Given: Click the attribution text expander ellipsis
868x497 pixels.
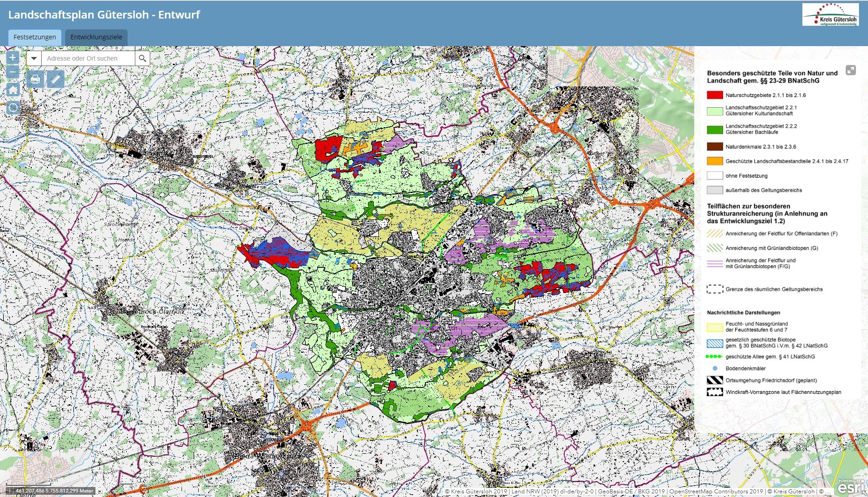Looking at the screenshot, I should click(x=828, y=491).
